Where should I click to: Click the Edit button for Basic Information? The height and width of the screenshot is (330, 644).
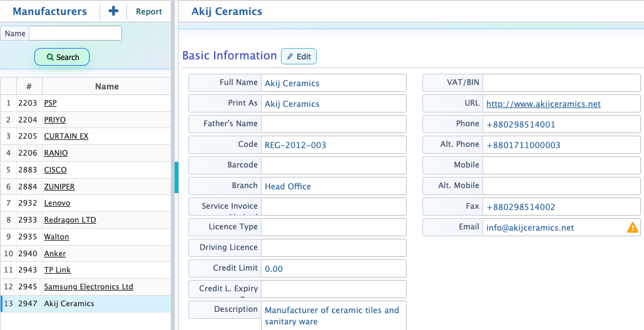point(299,56)
